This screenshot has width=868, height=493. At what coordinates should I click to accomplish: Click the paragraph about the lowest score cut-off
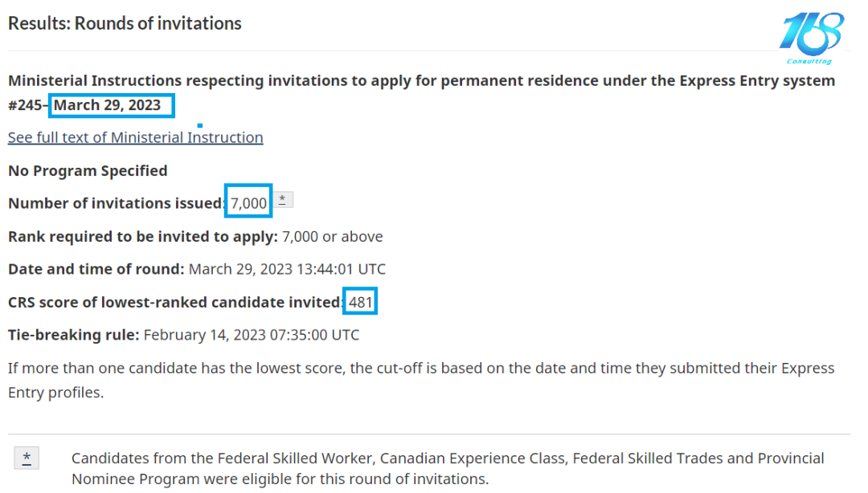(x=421, y=380)
